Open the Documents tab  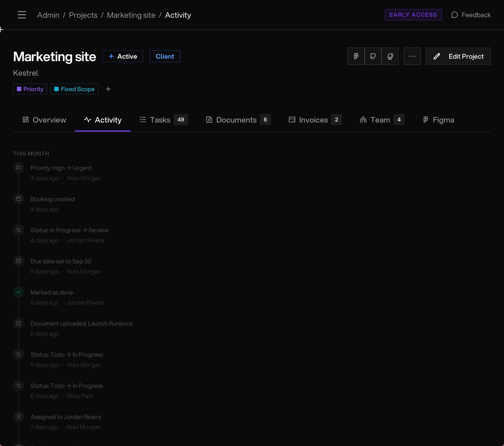tap(238, 120)
